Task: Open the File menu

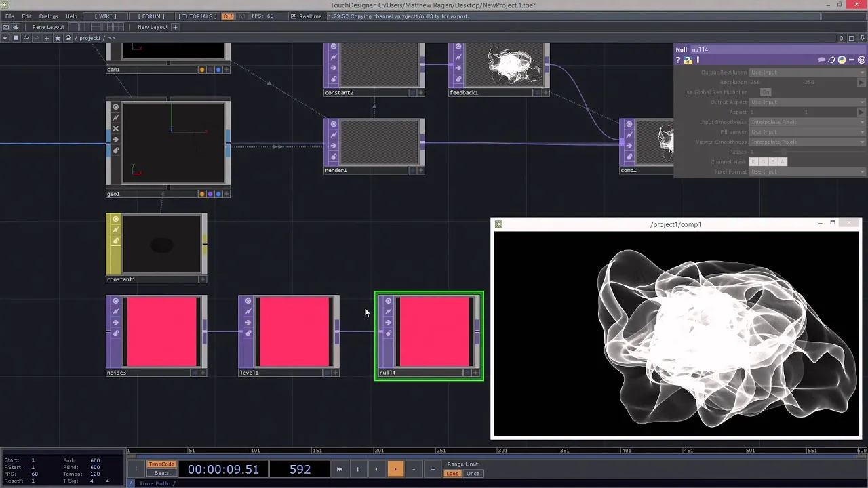Action: [x=9, y=16]
